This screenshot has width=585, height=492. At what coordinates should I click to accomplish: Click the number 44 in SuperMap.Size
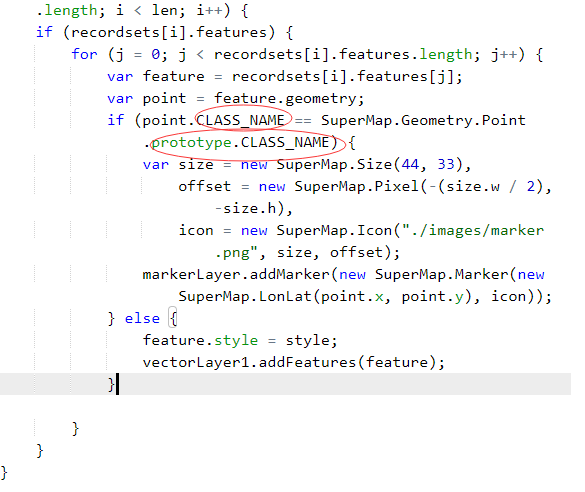click(410, 164)
